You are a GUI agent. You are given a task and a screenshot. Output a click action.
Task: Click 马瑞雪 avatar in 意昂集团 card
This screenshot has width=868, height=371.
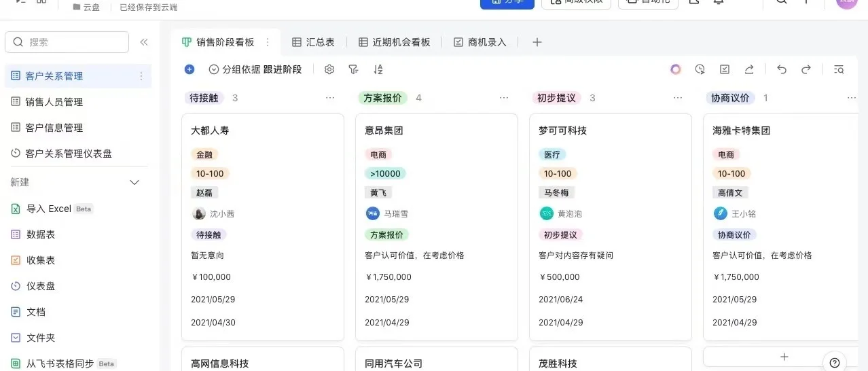[x=373, y=213]
